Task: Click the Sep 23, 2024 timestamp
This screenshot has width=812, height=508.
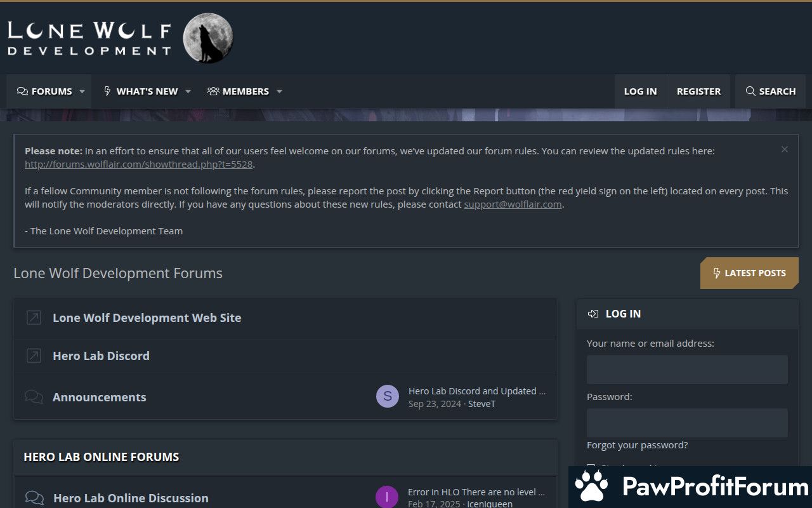Action: click(x=435, y=404)
